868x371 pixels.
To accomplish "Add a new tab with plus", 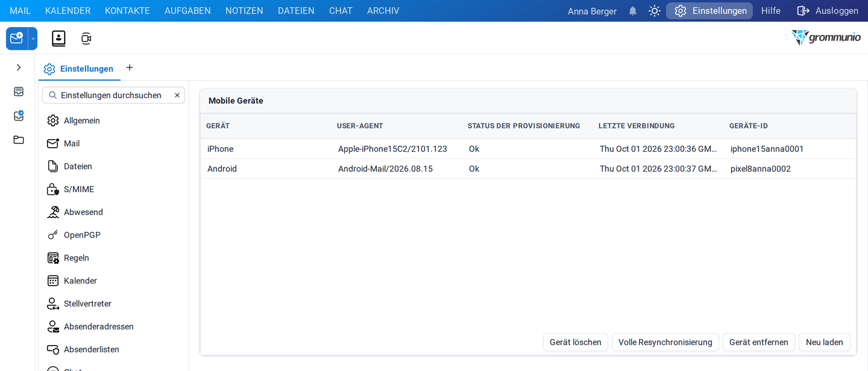I will pyautogui.click(x=130, y=67).
